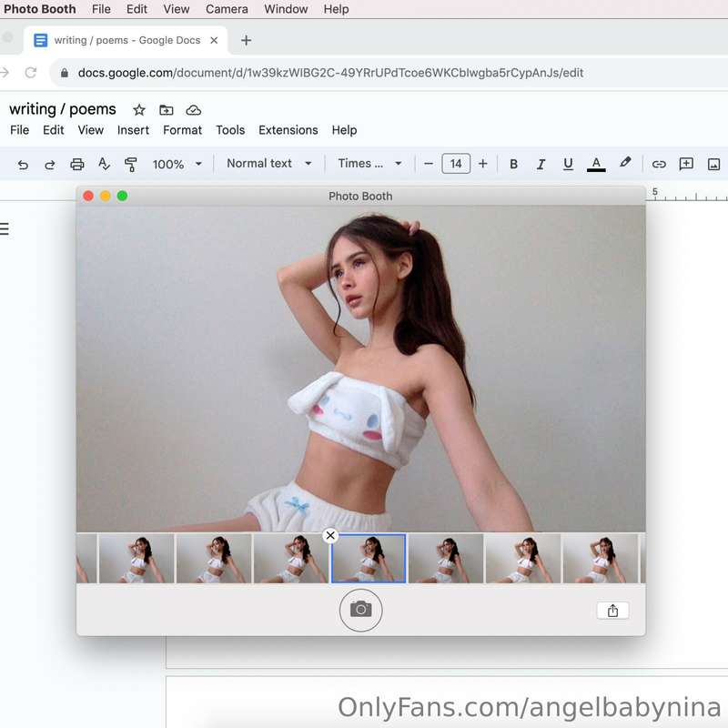Open the Format menu in Docs
Viewport: 728px width, 728px height.
coord(183,130)
